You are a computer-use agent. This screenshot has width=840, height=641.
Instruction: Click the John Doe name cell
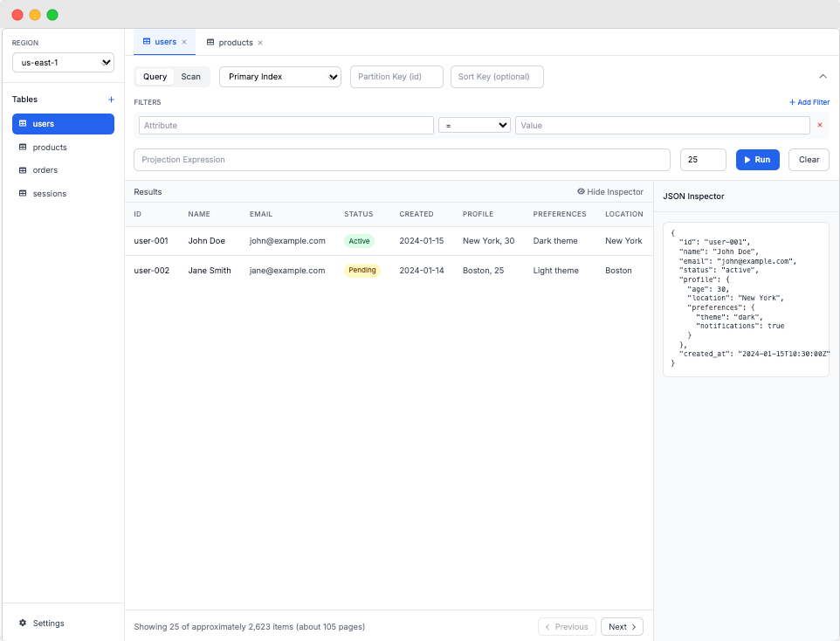[206, 241]
